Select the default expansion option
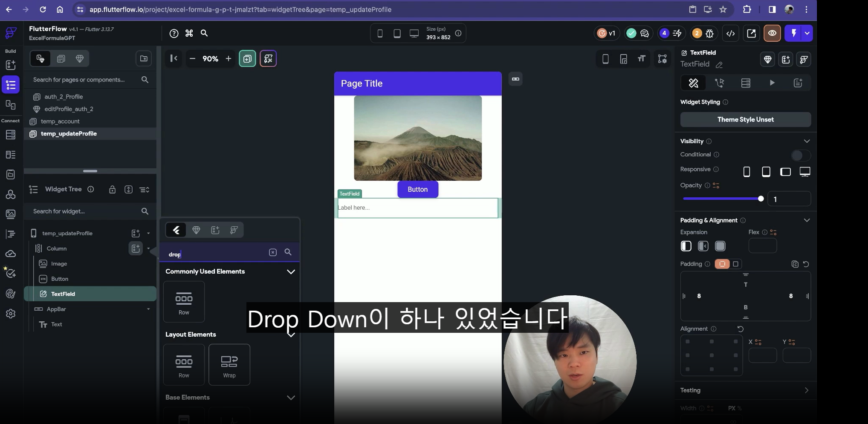The image size is (868, 424). coord(686,246)
